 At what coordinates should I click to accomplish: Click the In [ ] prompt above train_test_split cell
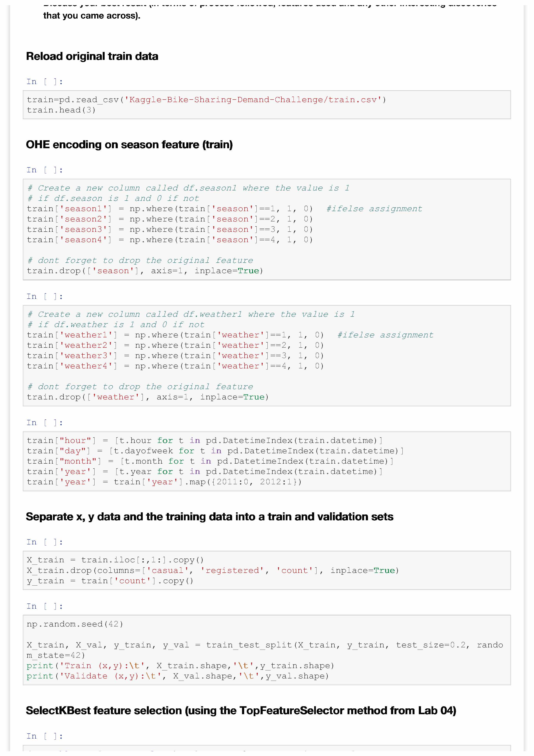(44, 606)
